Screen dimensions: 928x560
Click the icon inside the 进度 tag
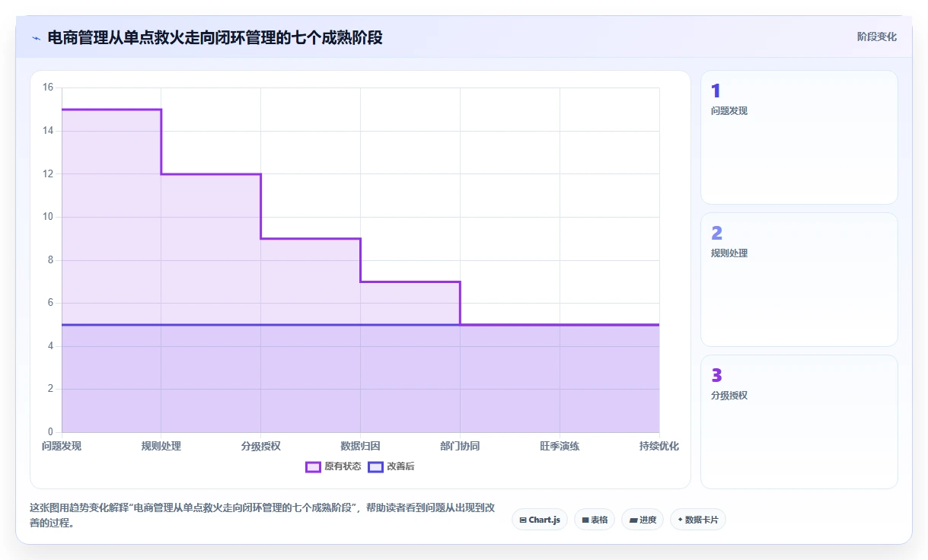point(633,520)
